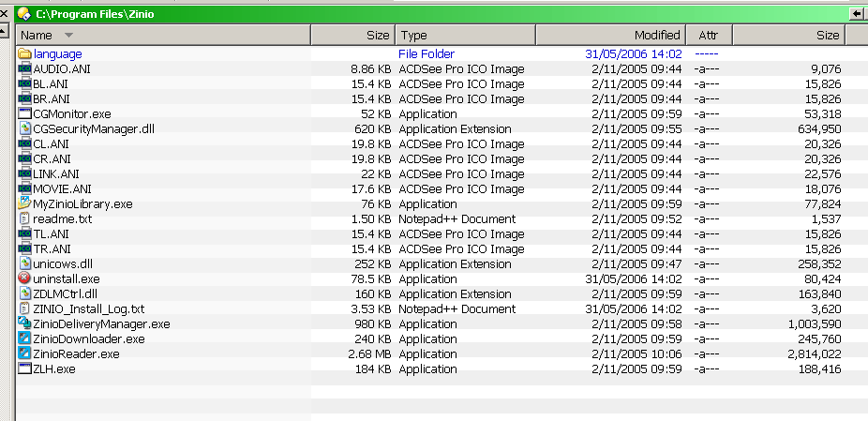This screenshot has width=868, height=421.
Task: Click the BL.ANI file icon
Action: click(x=24, y=83)
